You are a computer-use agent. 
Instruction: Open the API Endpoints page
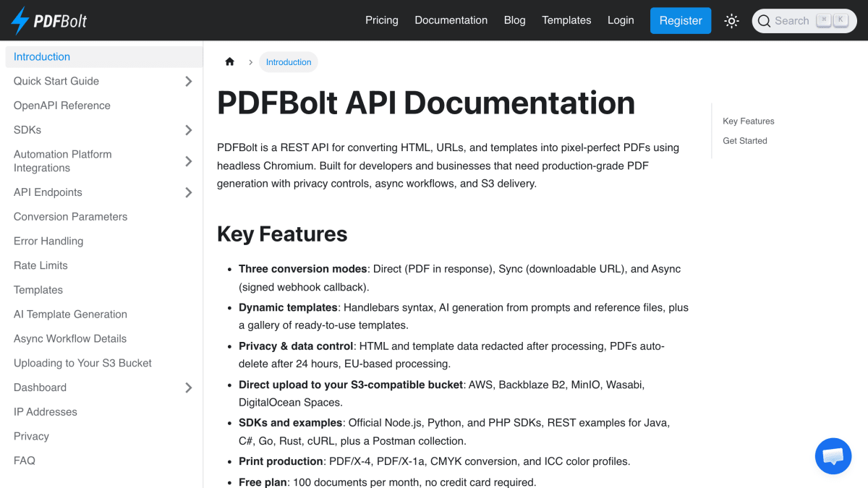[x=48, y=192]
